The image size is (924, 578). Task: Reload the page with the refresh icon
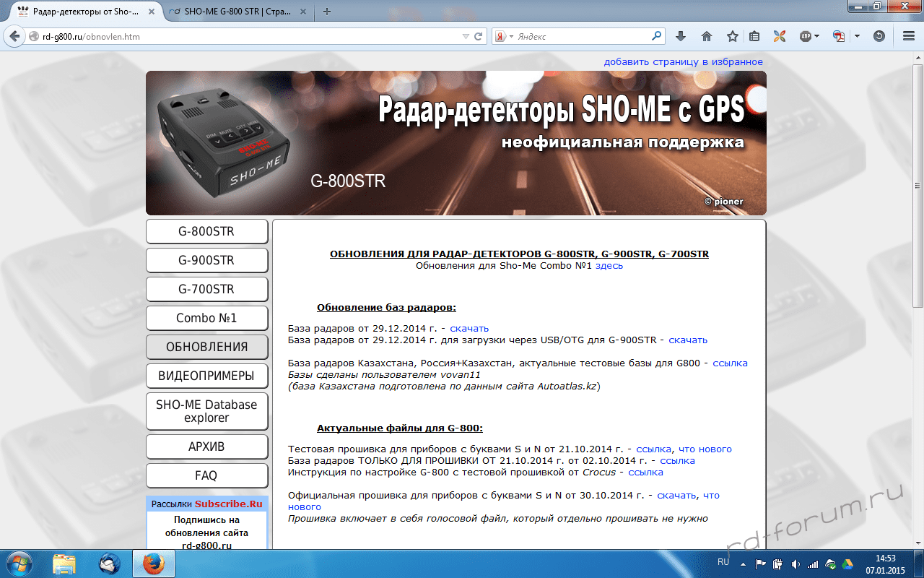[478, 36]
